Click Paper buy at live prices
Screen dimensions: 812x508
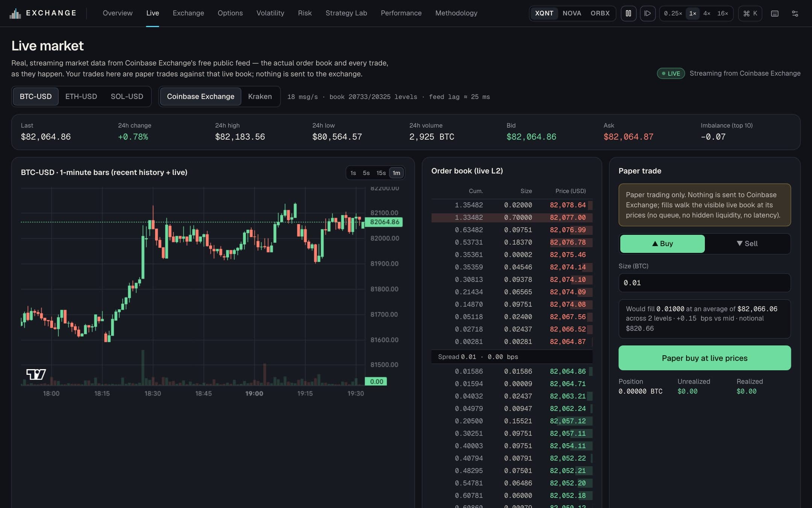pyautogui.click(x=704, y=358)
